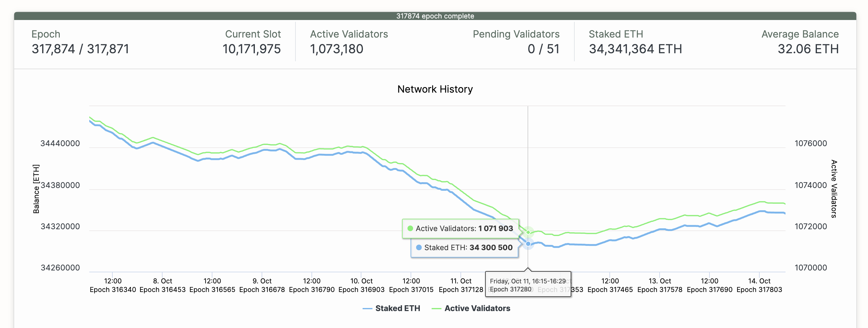This screenshot has height=328, width=868.
Task: Click the Friday, Oct 11 Epoch 317280 tooltip
Action: click(528, 285)
